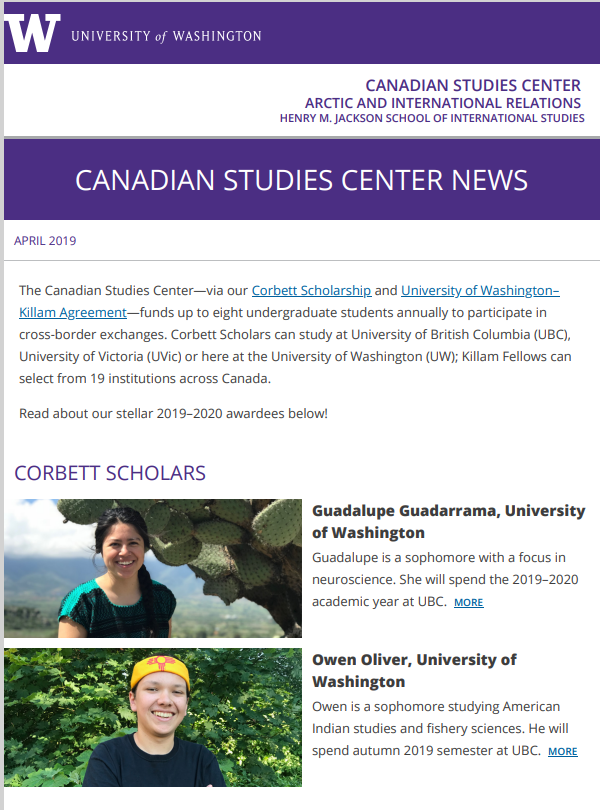Click Owen Oliver's photo with yellow headband
Screen dimensions: 600x810
click(153, 718)
